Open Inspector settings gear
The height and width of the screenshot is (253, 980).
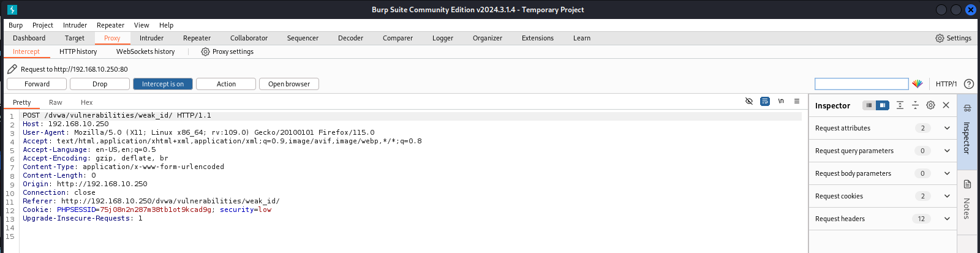click(x=930, y=105)
